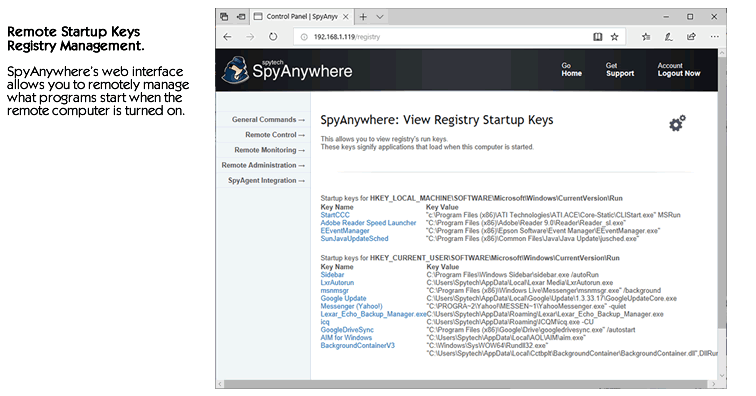
Task: Reload the page with the refresh icon
Action: [x=273, y=37]
